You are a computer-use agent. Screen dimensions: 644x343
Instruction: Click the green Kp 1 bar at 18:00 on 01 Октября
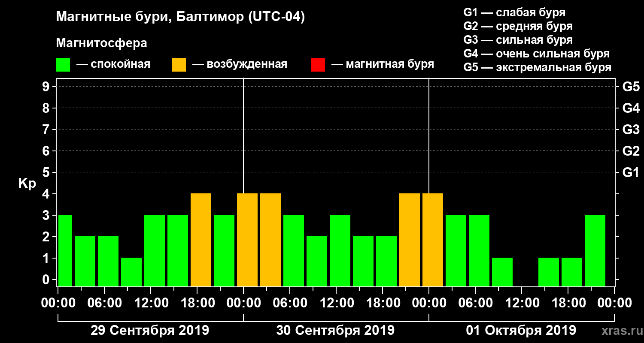[572, 272]
